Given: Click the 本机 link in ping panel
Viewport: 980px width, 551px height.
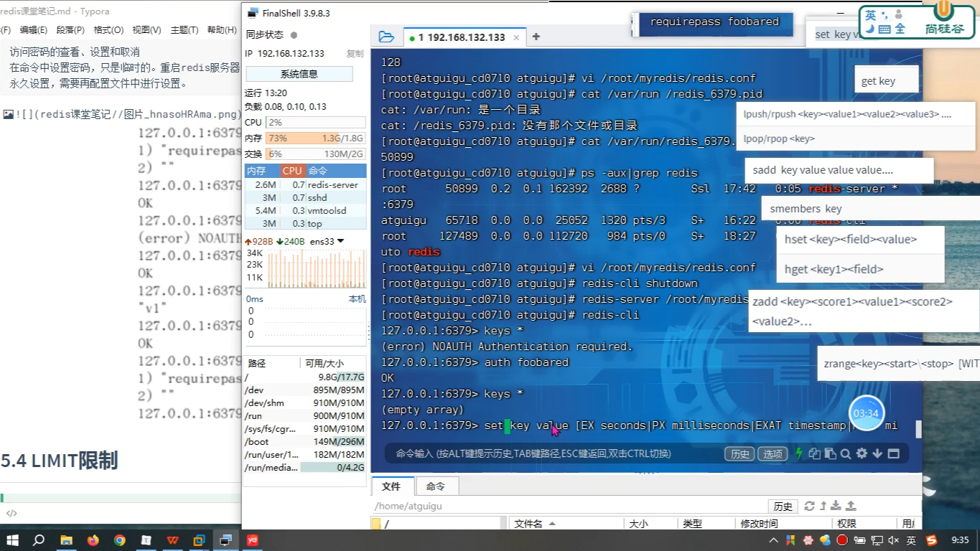Looking at the screenshot, I should click(x=357, y=298).
